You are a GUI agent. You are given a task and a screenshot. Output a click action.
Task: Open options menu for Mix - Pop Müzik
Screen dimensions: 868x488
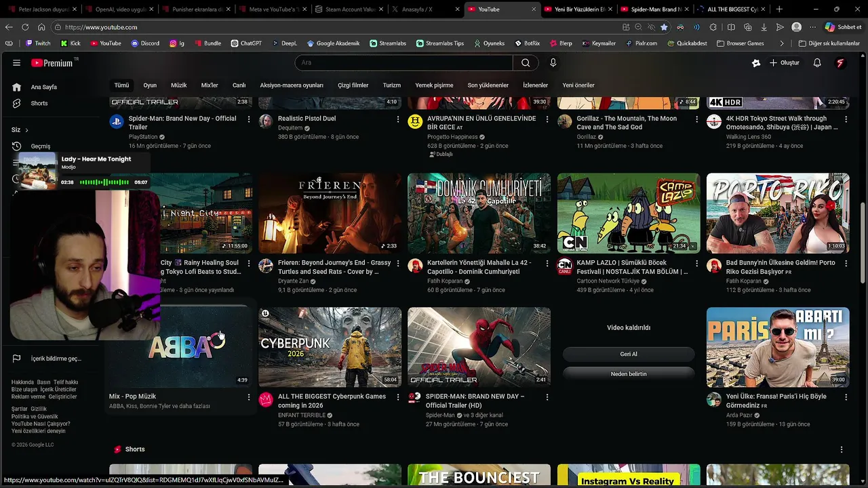249,396
